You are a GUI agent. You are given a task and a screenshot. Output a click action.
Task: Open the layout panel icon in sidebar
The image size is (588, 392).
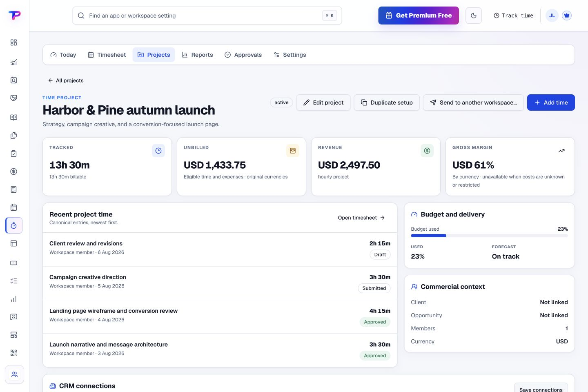click(13, 243)
